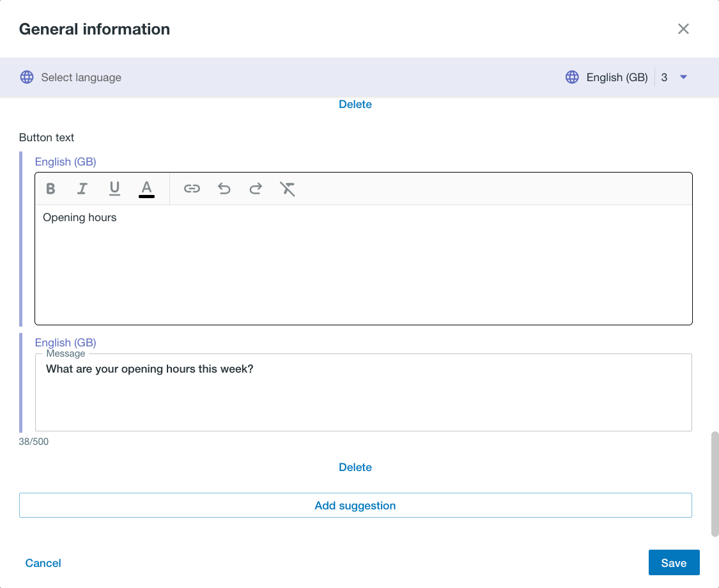
Task: Underline the button text
Action: pyautogui.click(x=114, y=189)
